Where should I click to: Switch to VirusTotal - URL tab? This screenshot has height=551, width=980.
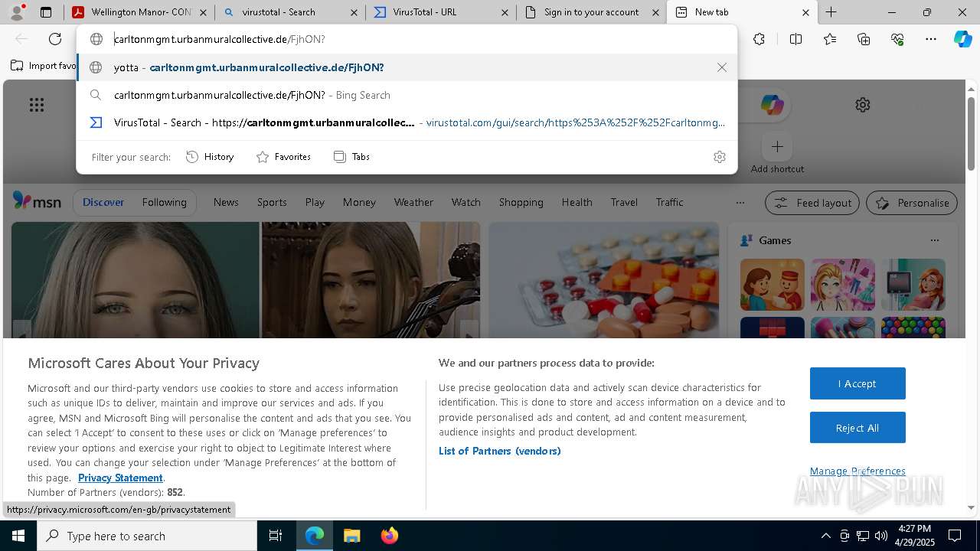pos(441,12)
